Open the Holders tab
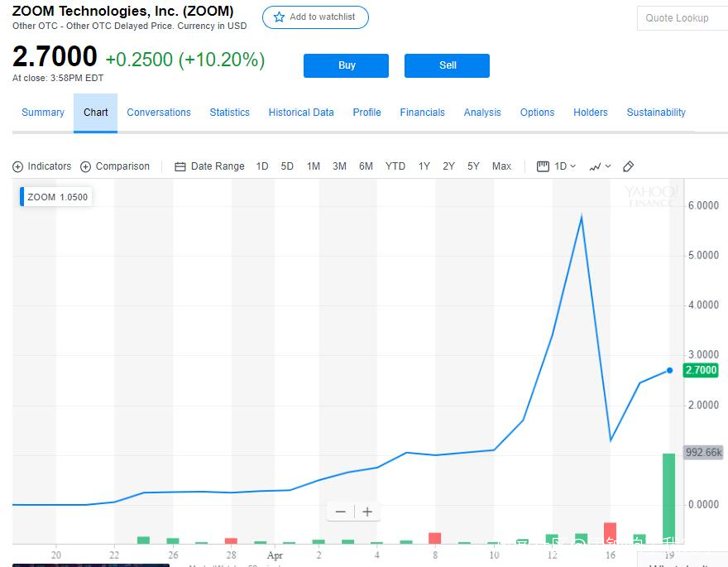This screenshot has width=728, height=567. point(590,113)
